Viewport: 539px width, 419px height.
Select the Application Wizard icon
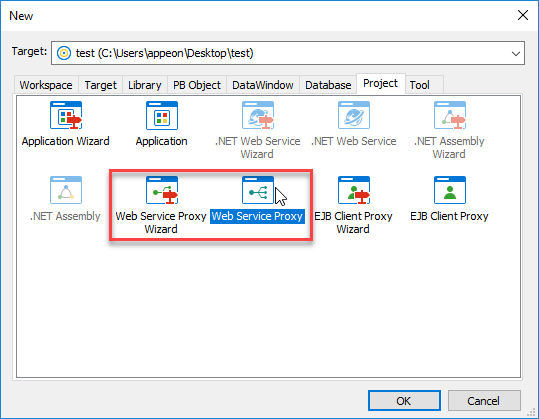coord(66,115)
